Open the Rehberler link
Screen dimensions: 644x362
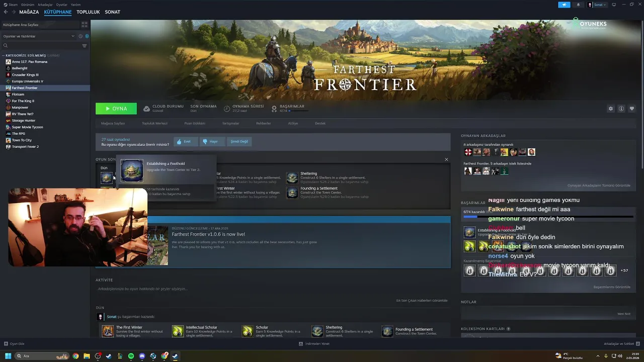tap(263, 123)
